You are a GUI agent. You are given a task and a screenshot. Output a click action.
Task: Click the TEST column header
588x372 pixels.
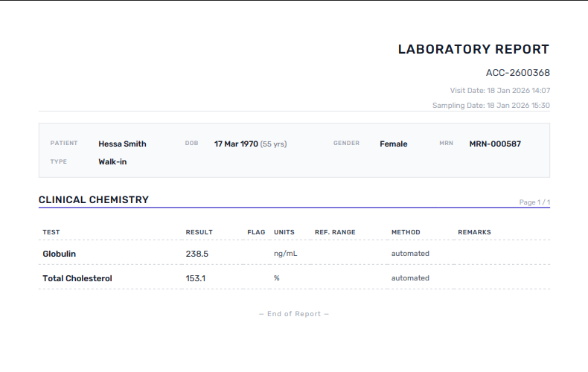pyautogui.click(x=51, y=232)
